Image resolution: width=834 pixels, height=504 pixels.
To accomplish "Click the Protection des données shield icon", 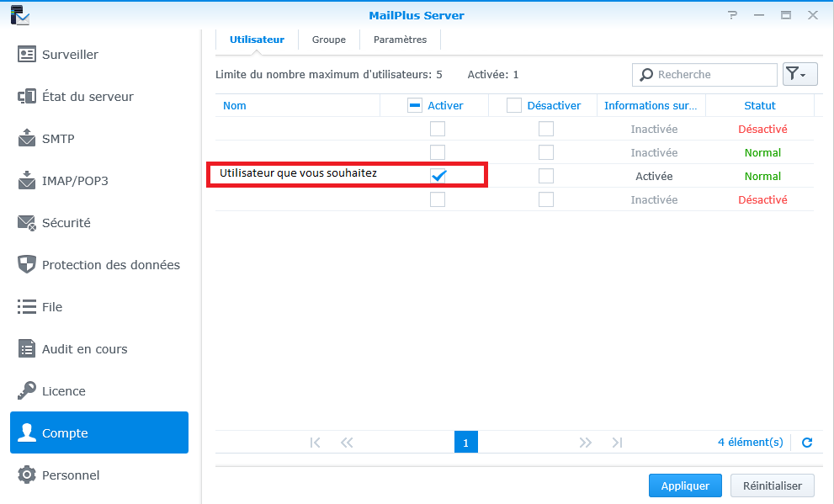I will 27,265.
